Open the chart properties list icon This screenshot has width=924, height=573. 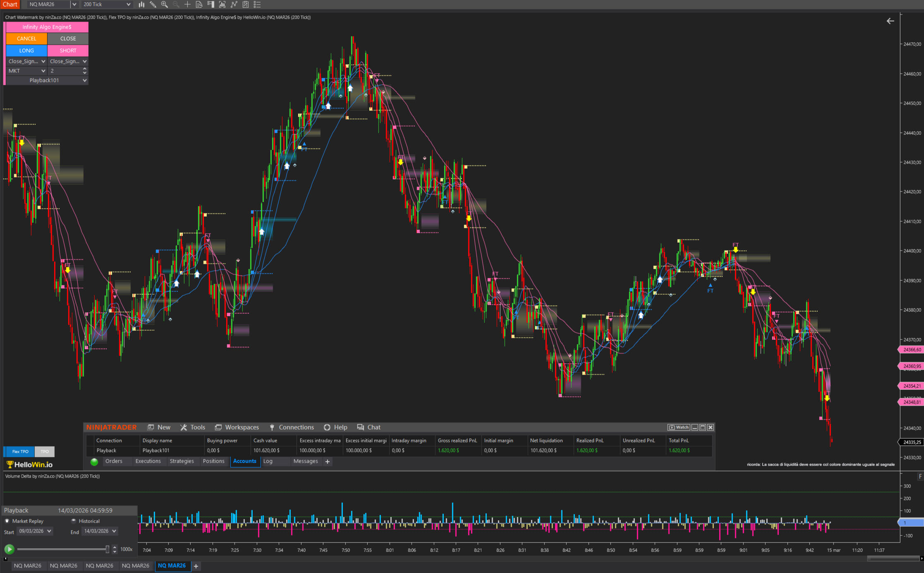[x=257, y=5]
